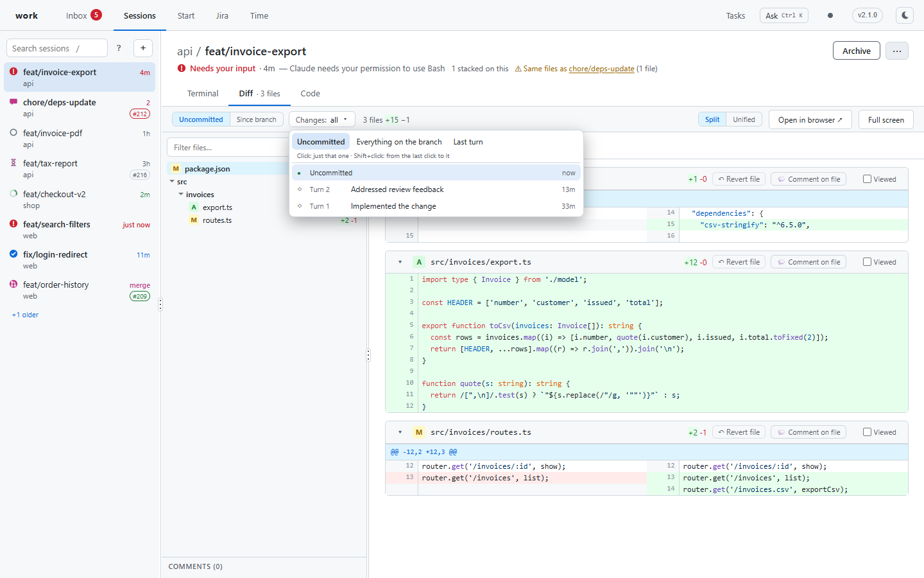Open the Inbox tab with 5 notifications
Screen dimensions: 924x578
(x=83, y=15)
